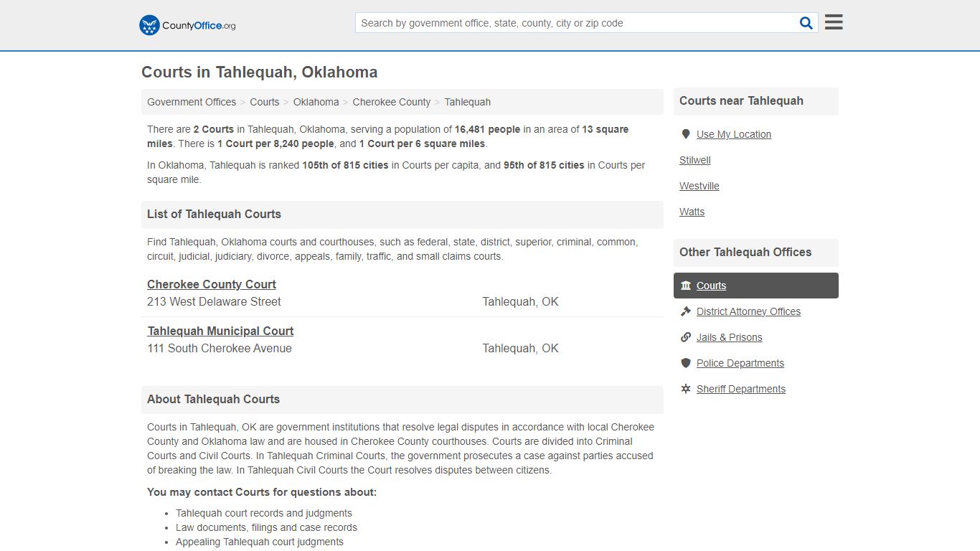Click Tahlequah, OK beside Municipal Court
Viewport: 980px width, 551px height.
pos(520,348)
